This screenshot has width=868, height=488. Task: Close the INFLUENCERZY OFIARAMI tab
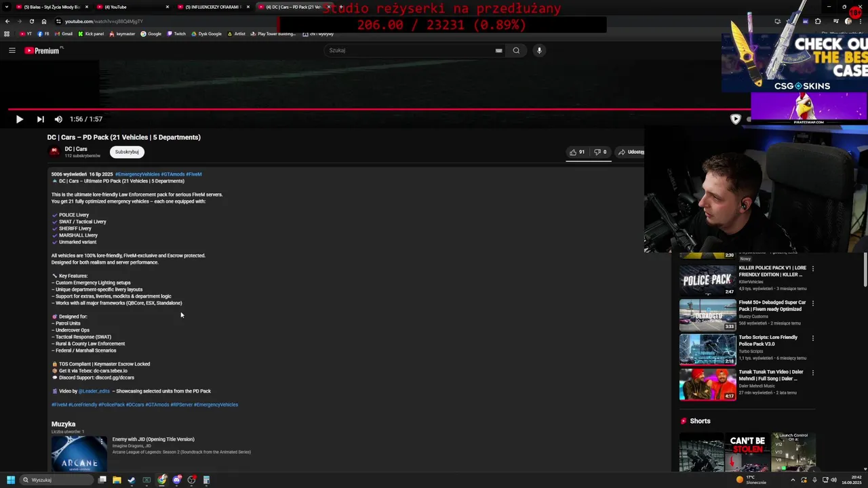[248, 7]
